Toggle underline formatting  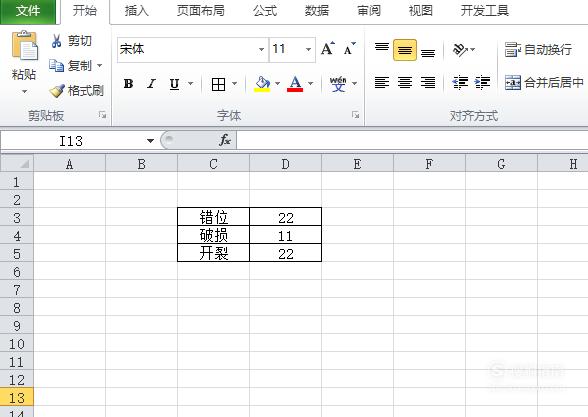tap(174, 84)
